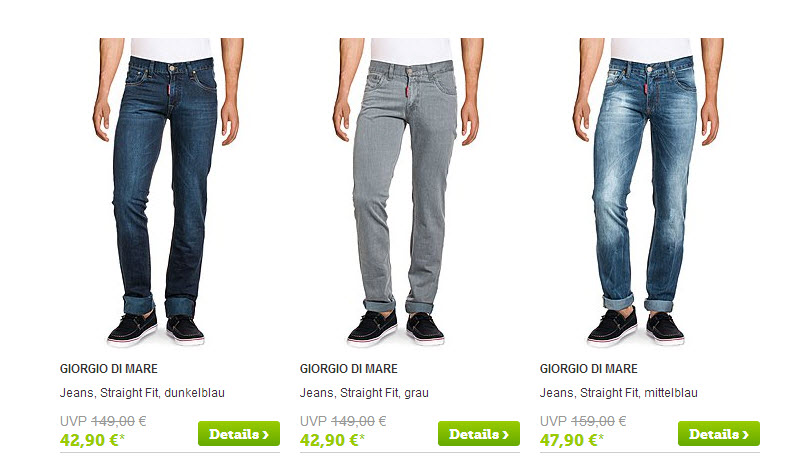Open Details for the grau jeans
This screenshot has width=805, height=472.
[x=478, y=433]
